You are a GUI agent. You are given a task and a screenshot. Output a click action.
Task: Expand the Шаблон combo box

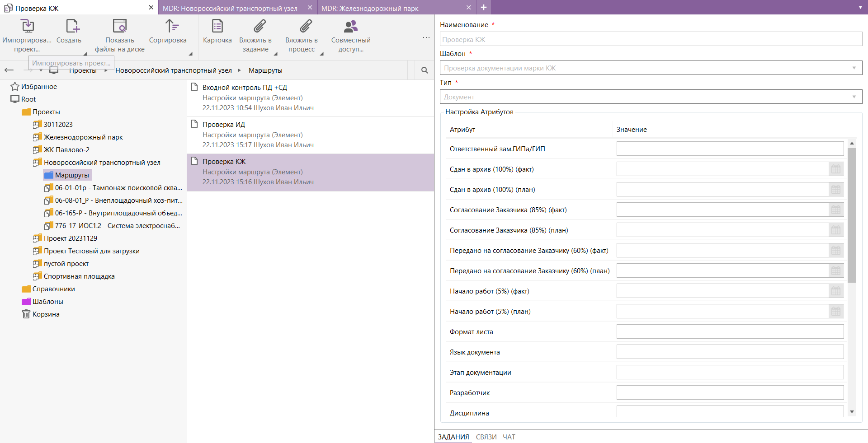854,68
